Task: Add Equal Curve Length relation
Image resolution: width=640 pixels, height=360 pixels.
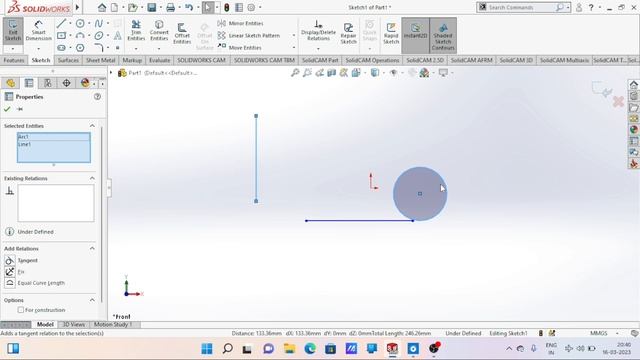Action: click(x=35, y=283)
